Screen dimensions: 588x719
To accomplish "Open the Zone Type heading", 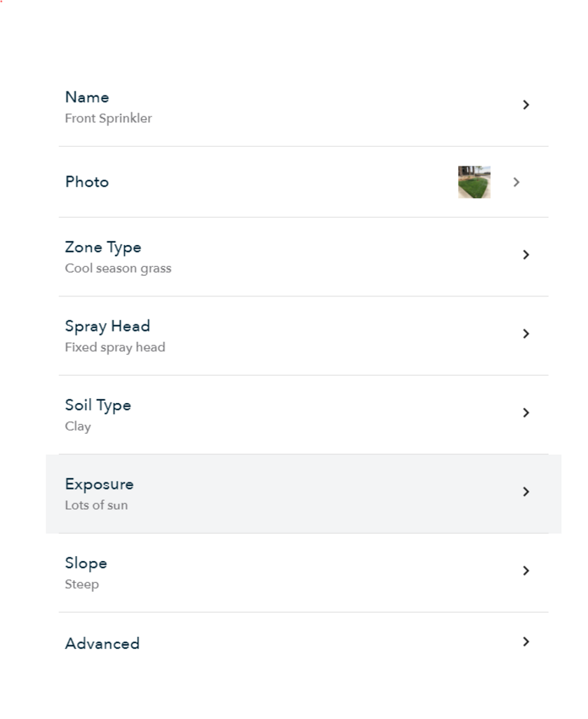I will [103, 247].
